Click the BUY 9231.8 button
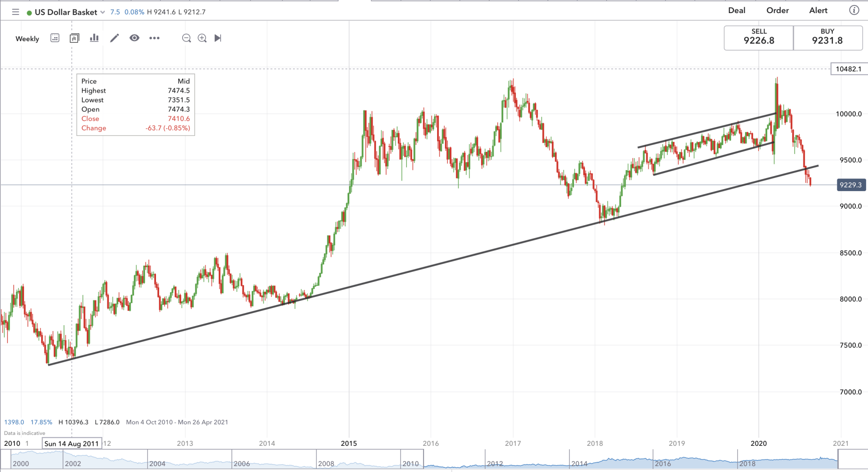Viewport: 868px width, 472px height. click(x=828, y=37)
